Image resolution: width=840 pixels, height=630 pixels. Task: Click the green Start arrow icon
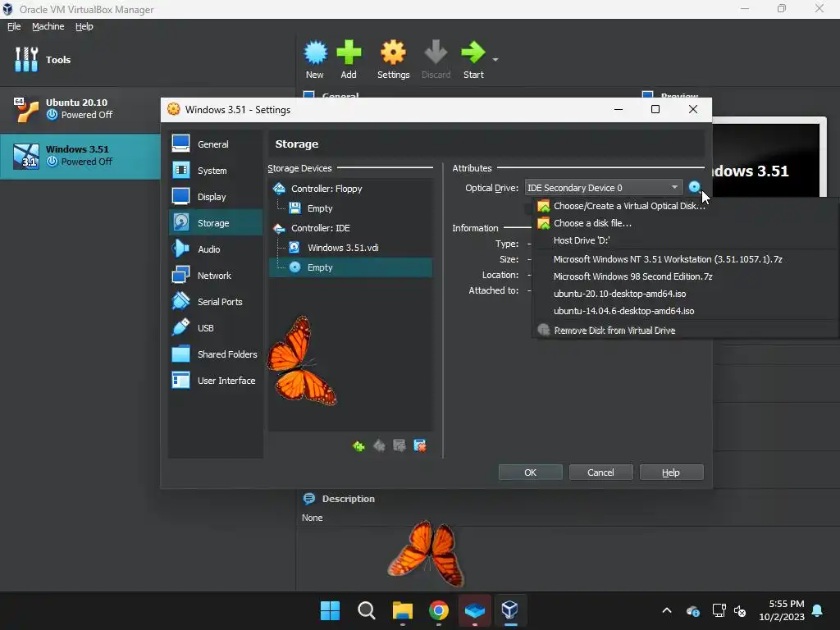coord(473,52)
